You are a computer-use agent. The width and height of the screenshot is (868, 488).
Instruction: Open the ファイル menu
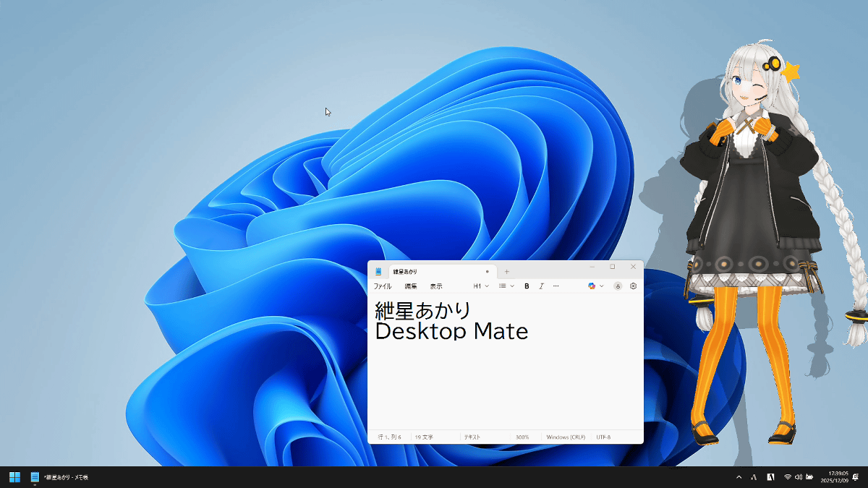click(382, 286)
